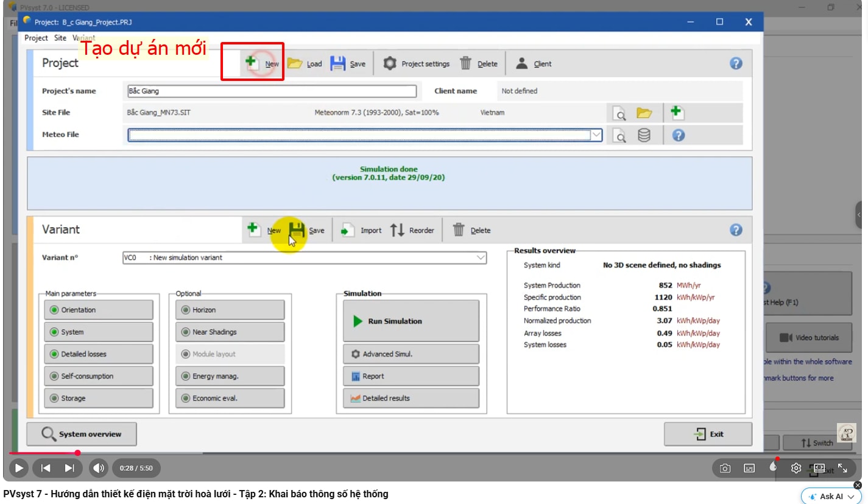Image resolution: width=868 pixels, height=504 pixels.
Task: Open help for the Project section
Action: coord(736,63)
